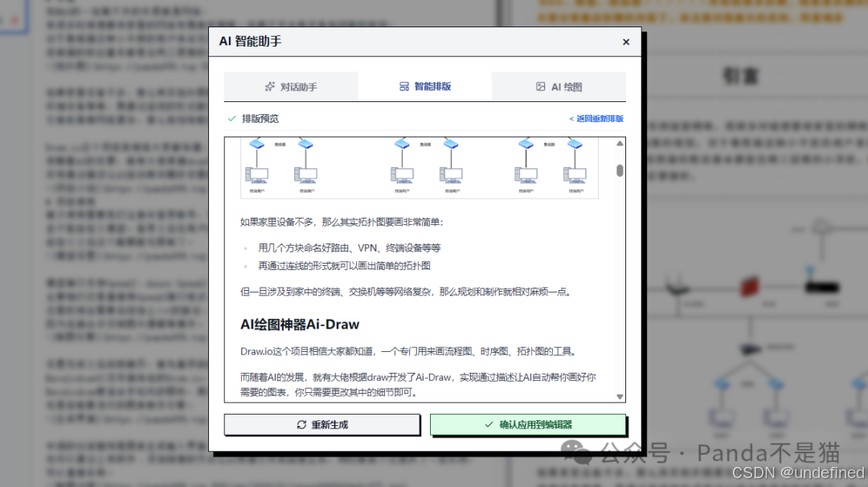
Task: Confirm with 确认应用到编辑器 button
Action: [527, 425]
